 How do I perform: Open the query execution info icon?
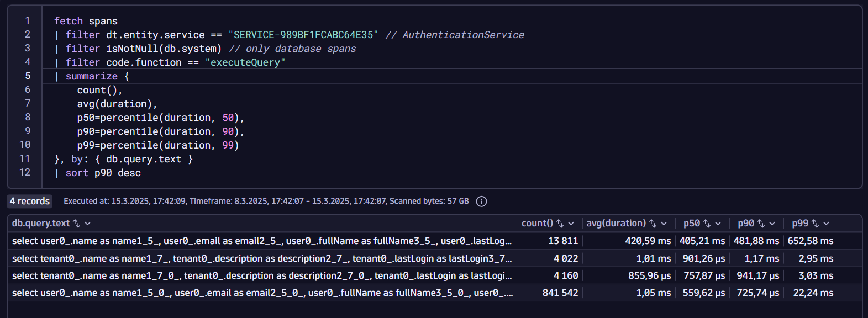tap(482, 202)
